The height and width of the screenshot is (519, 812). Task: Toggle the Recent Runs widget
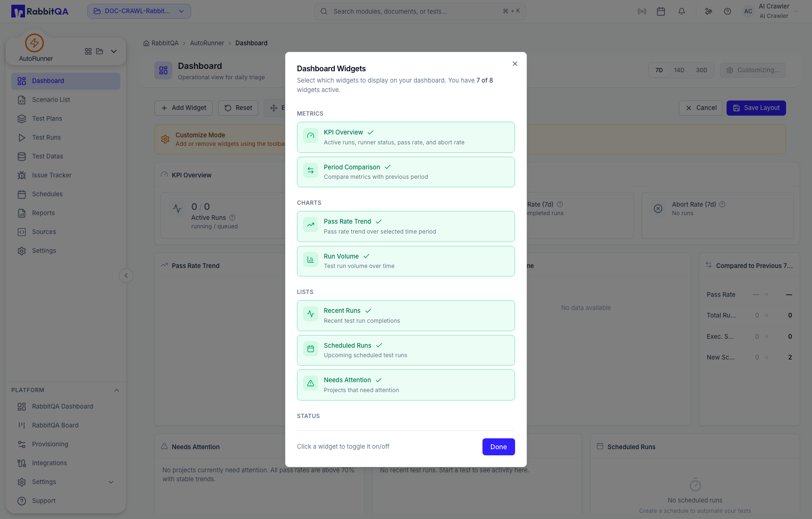point(406,316)
